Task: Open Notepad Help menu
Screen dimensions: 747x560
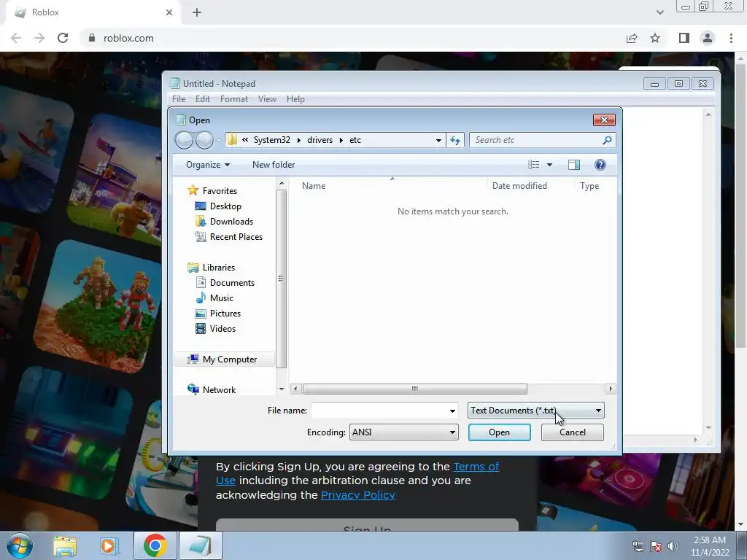Action: click(295, 99)
